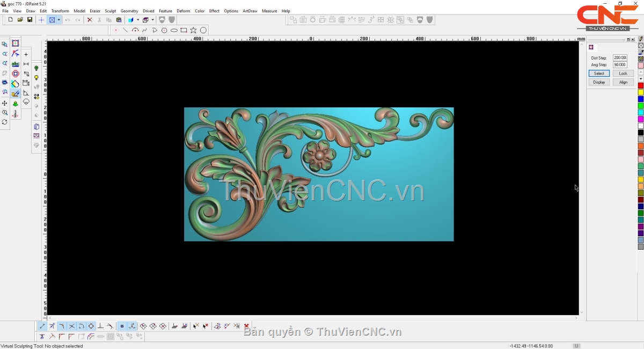
Task: Click the red X delete icon
Action: (x=90, y=20)
